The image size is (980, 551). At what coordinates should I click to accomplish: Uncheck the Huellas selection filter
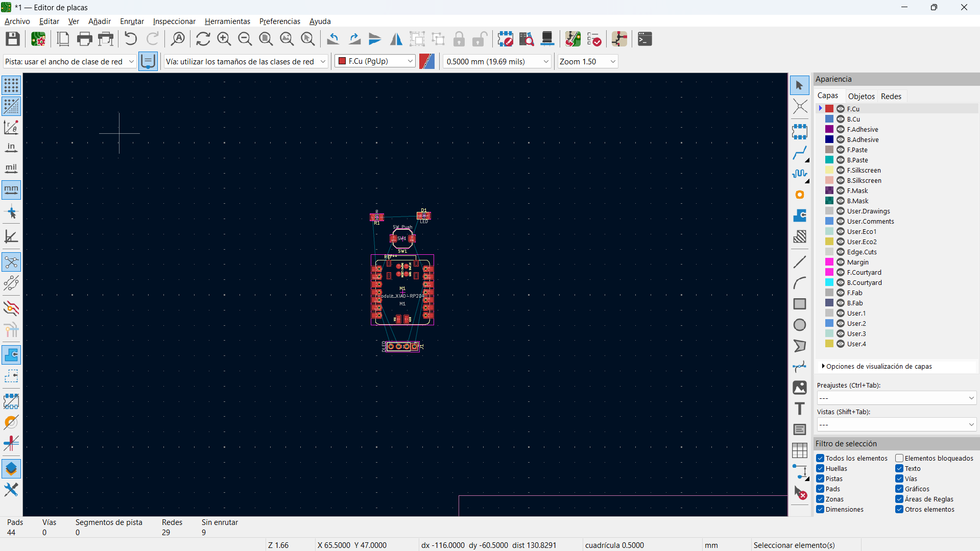[820, 469]
